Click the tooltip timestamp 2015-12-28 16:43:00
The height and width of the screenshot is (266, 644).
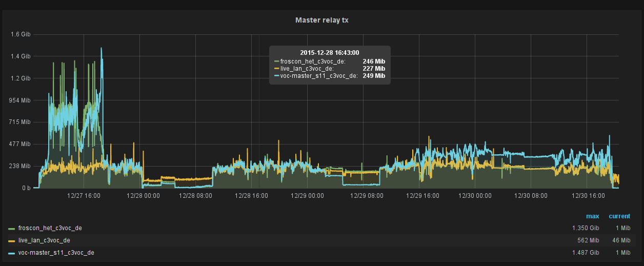[329, 52]
